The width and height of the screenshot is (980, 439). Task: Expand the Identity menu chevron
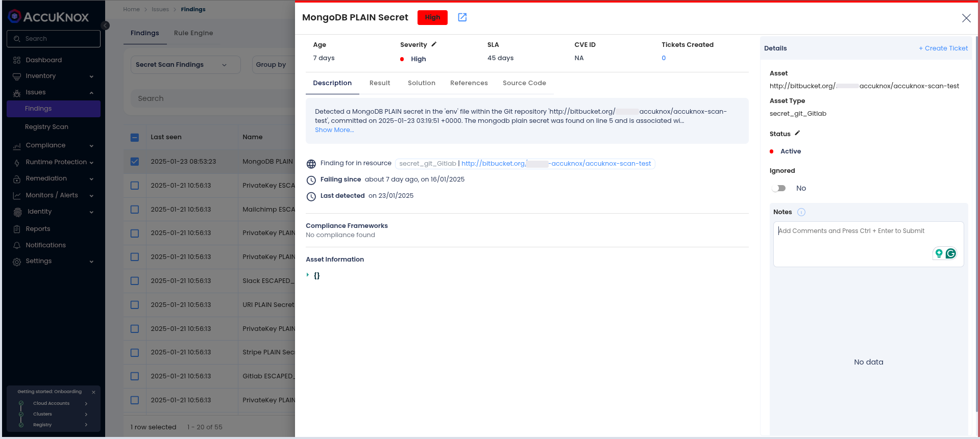pos(91,212)
